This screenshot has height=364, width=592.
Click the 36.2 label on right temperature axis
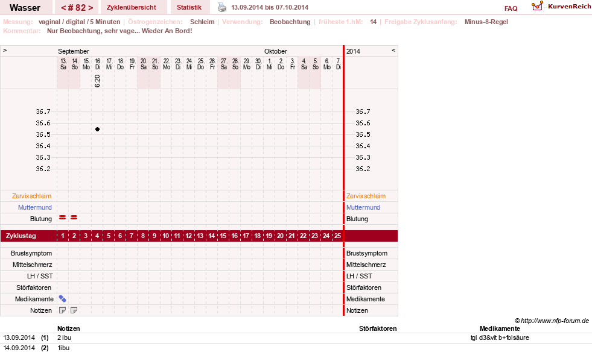(x=363, y=169)
